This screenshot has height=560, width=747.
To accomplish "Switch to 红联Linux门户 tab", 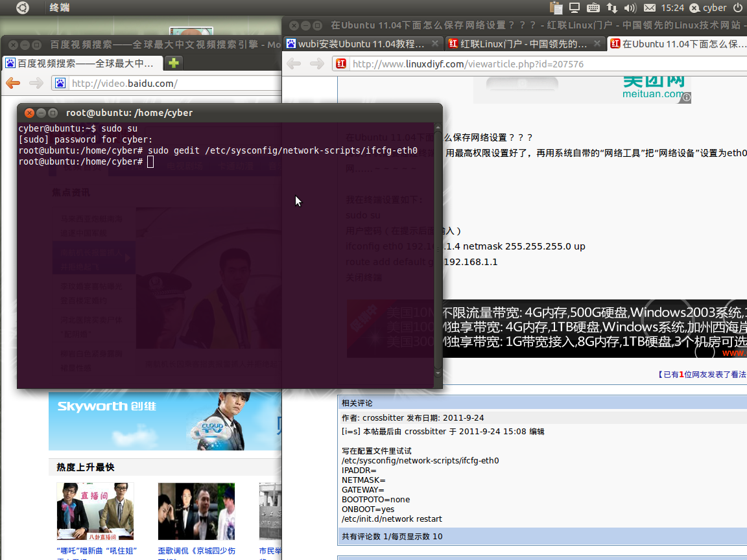I will (525, 44).
